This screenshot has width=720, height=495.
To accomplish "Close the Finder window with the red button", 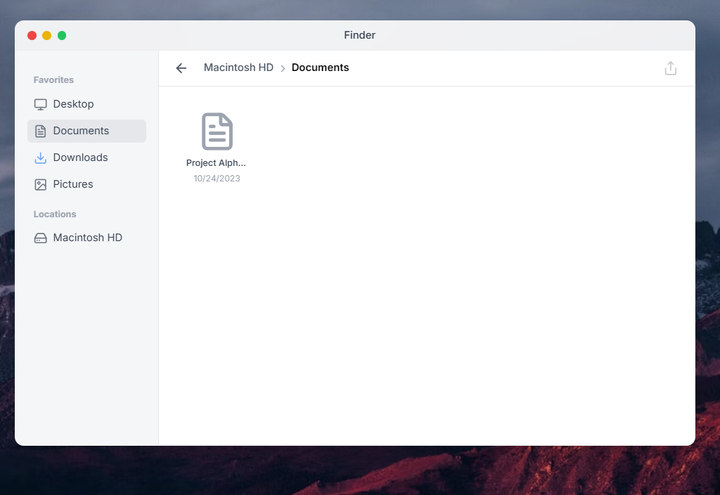I will [x=32, y=35].
